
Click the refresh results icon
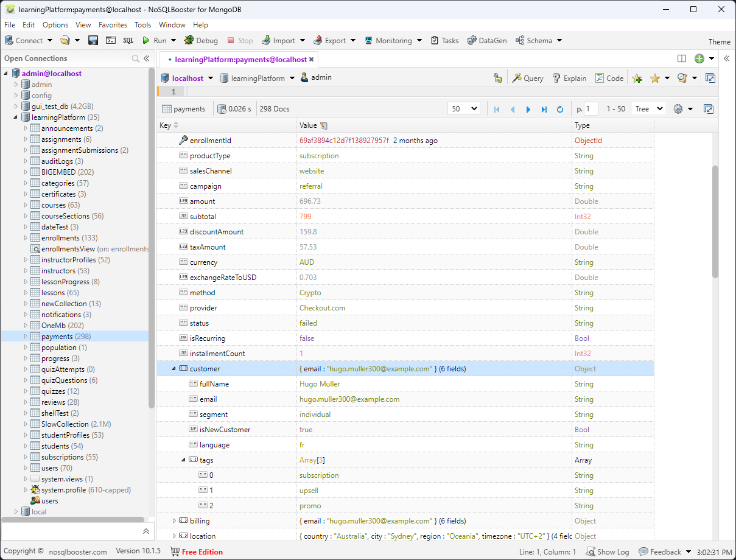point(560,109)
